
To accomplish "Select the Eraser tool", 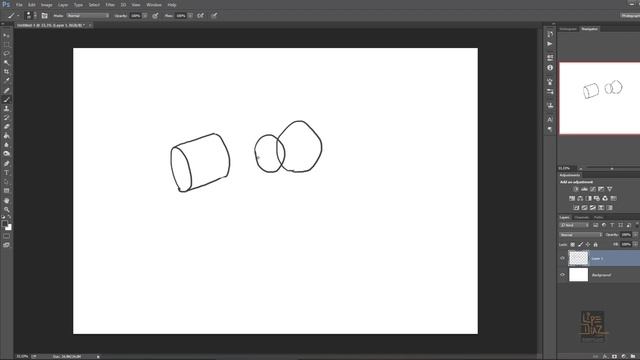I will (x=7, y=127).
